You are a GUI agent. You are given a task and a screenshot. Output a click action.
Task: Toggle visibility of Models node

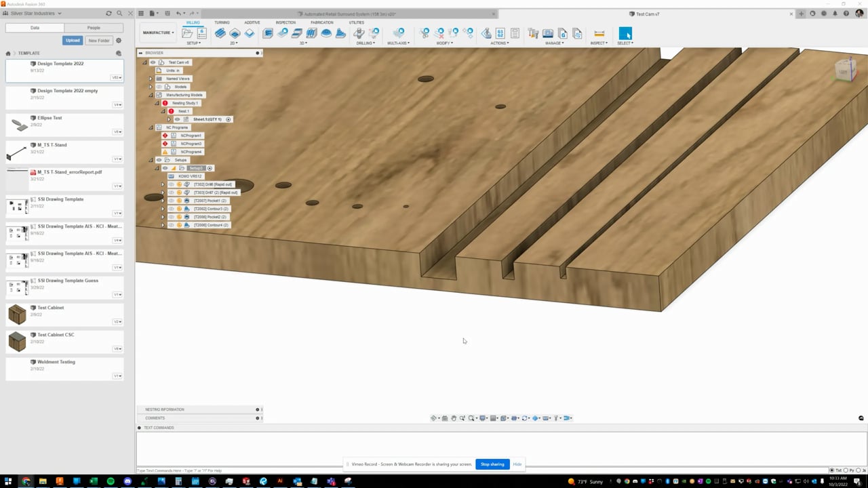point(159,87)
